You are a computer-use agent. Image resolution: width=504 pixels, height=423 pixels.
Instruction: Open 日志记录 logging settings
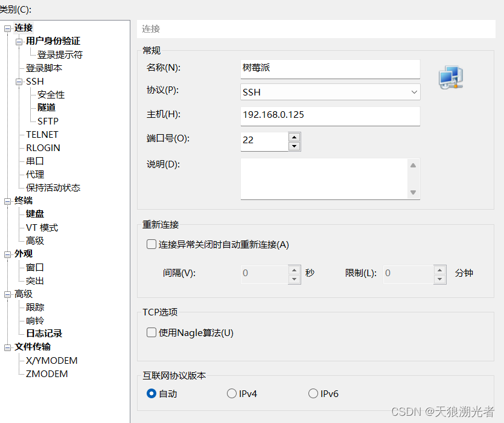[44, 334]
